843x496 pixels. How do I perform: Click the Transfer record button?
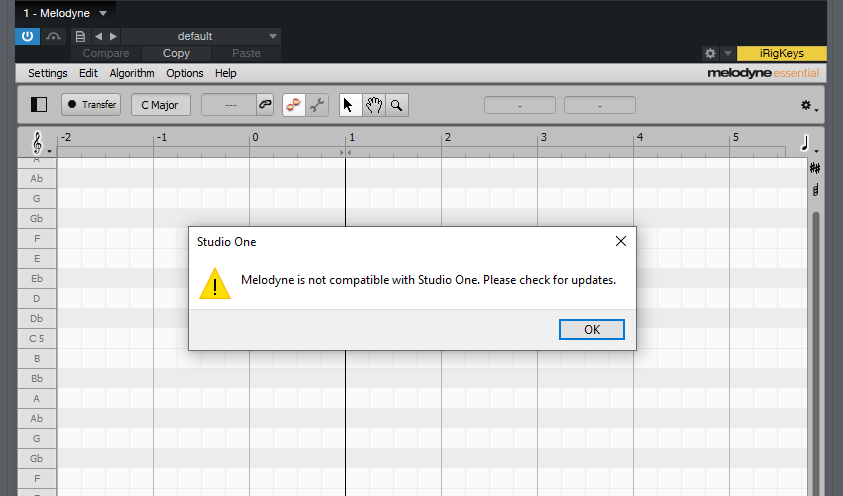(x=91, y=105)
